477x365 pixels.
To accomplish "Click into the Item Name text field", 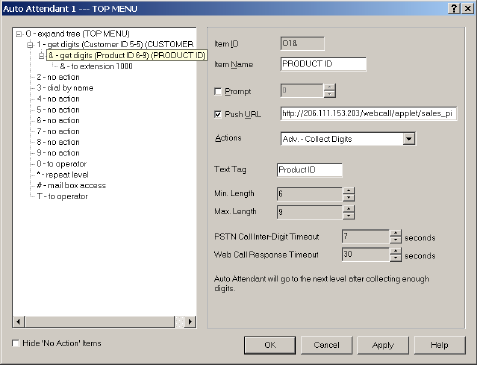I will click(x=323, y=64).
